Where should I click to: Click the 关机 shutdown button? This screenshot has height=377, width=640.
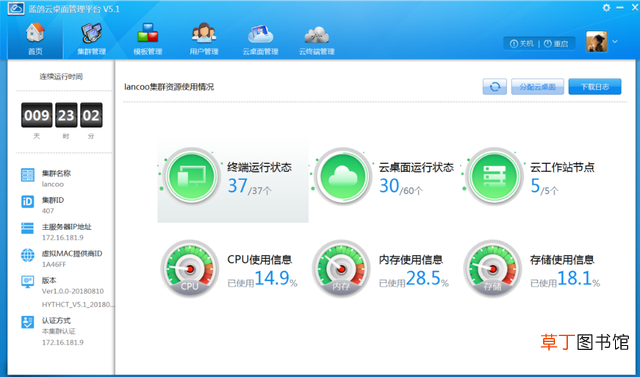pos(522,43)
